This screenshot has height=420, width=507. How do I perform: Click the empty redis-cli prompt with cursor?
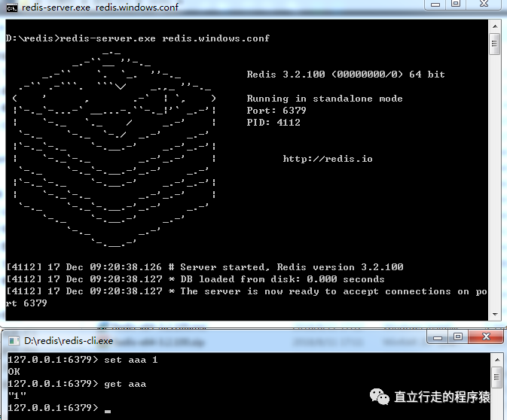60,408
